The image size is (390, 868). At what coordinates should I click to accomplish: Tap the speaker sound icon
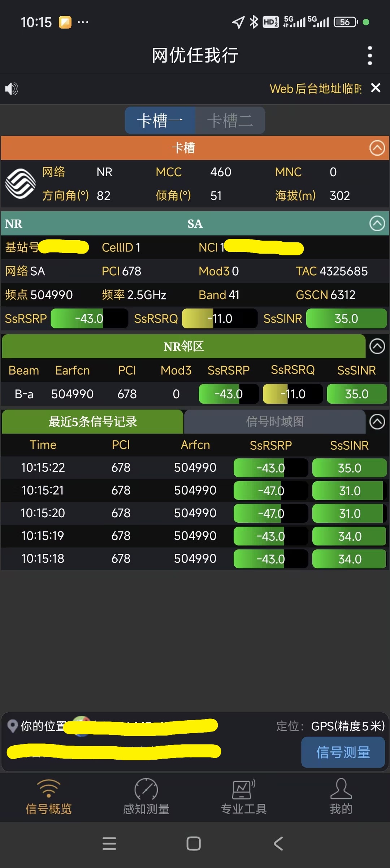pos(12,88)
